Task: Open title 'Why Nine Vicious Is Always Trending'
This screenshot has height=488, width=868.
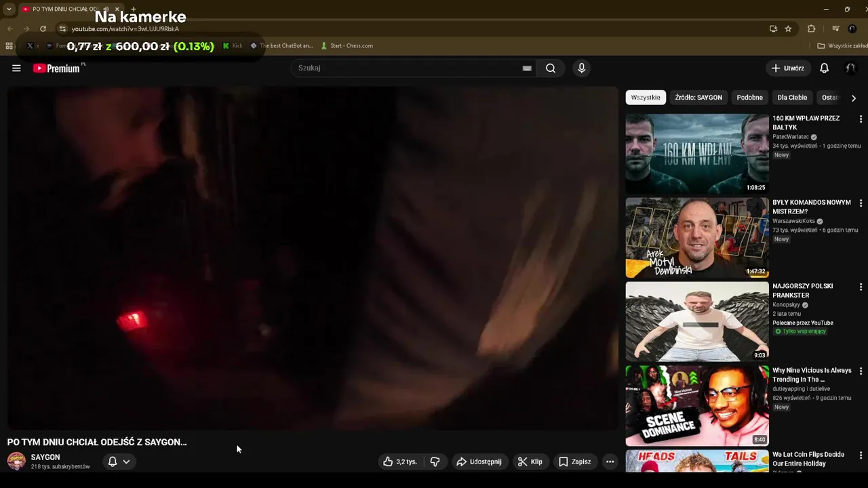Action: pos(812,375)
